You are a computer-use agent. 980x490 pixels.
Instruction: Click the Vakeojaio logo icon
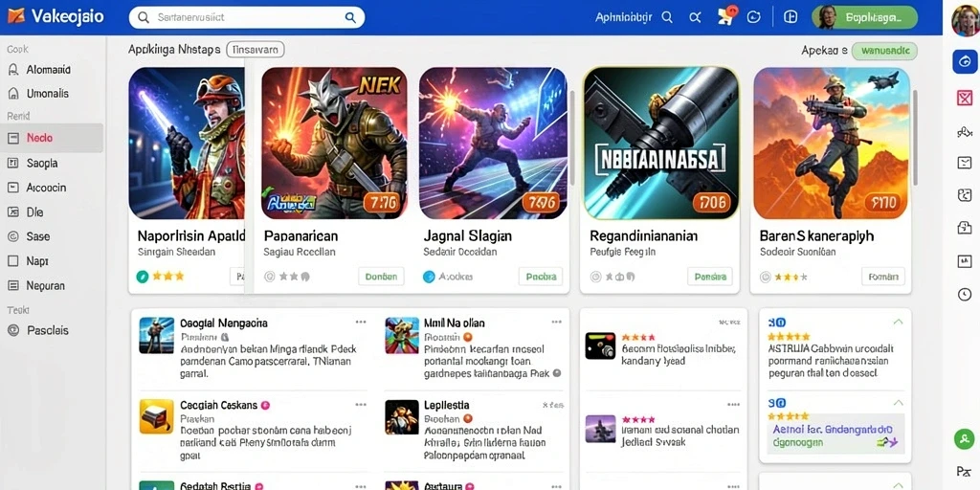click(x=15, y=17)
